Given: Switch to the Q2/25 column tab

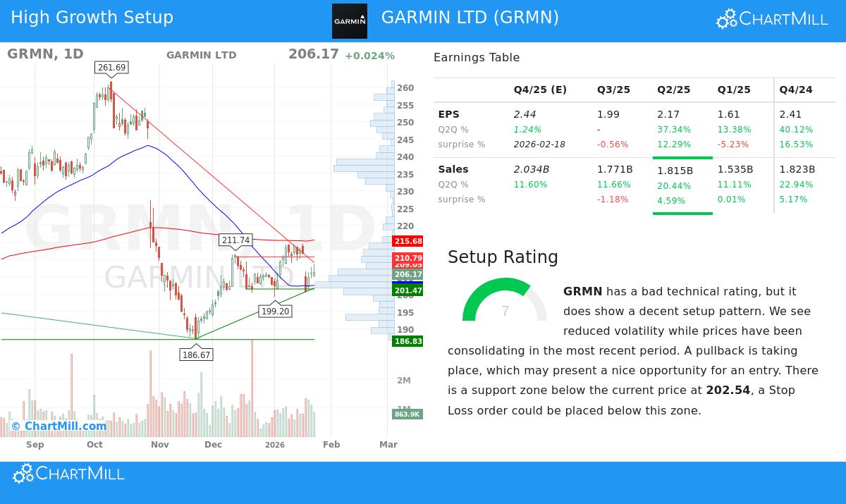Looking at the screenshot, I should (x=673, y=90).
